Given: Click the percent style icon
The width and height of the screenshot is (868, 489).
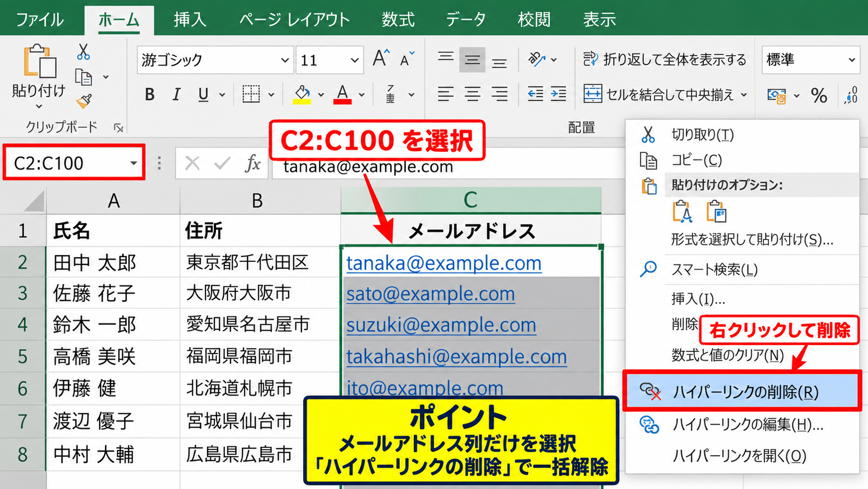Looking at the screenshot, I should tap(819, 95).
